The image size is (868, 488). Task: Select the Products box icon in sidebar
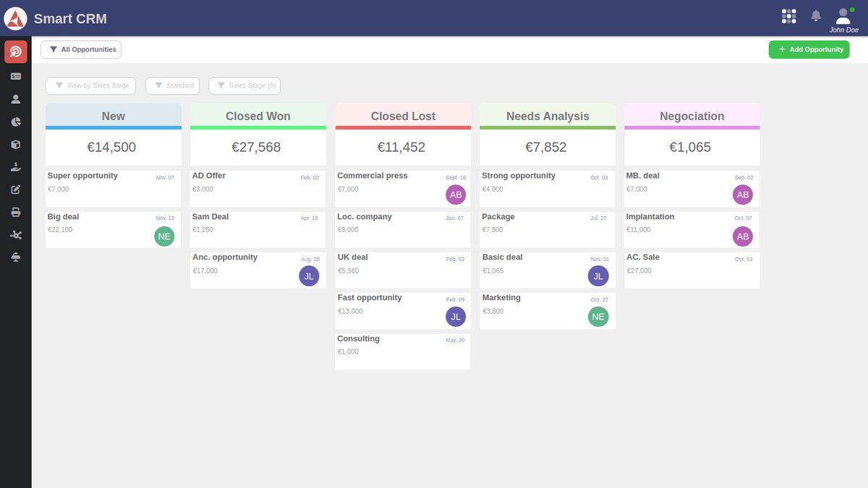[x=16, y=144]
